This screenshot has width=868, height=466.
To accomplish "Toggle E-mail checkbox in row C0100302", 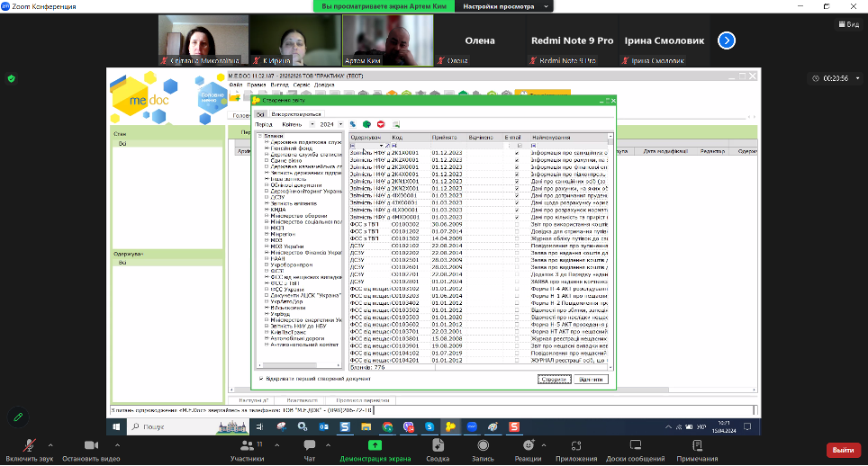I will (x=517, y=224).
